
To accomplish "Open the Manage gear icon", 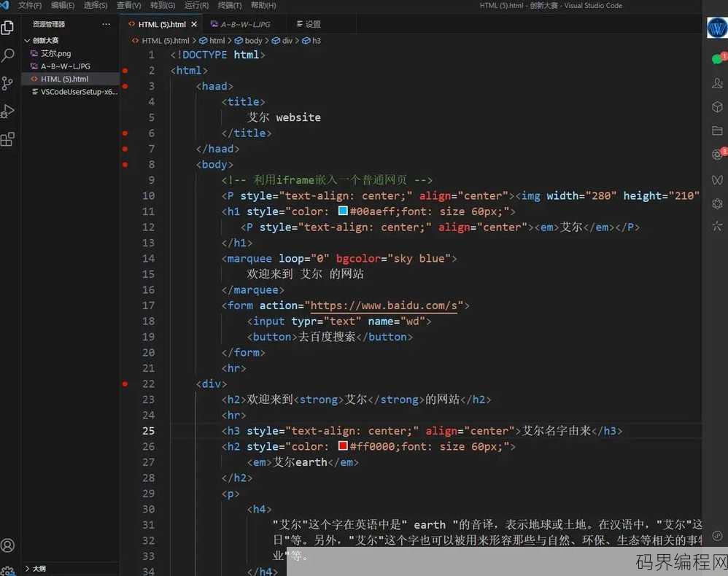I will coord(7,570).
